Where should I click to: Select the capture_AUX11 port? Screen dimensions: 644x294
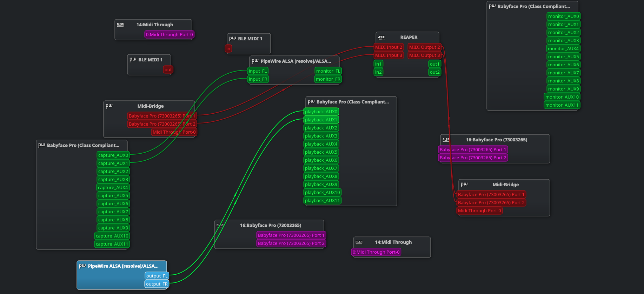pos(112,244)
